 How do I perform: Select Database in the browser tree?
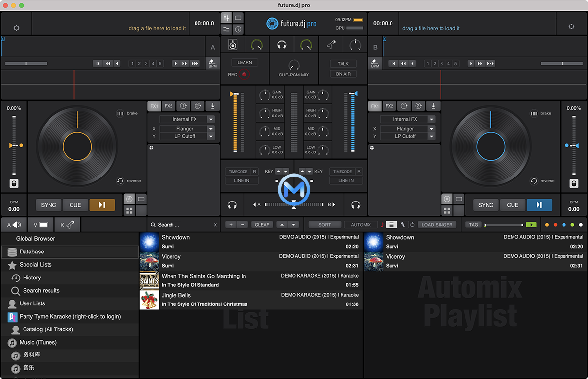point(32,252)
